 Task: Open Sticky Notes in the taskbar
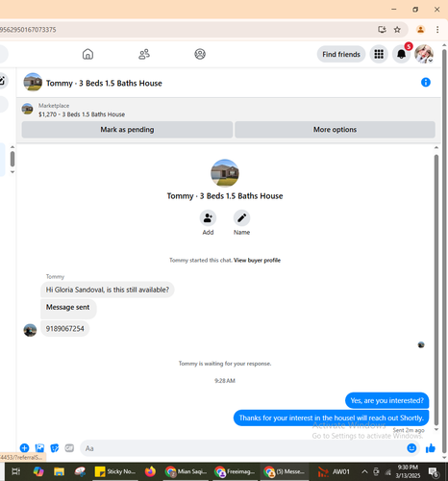115,471
